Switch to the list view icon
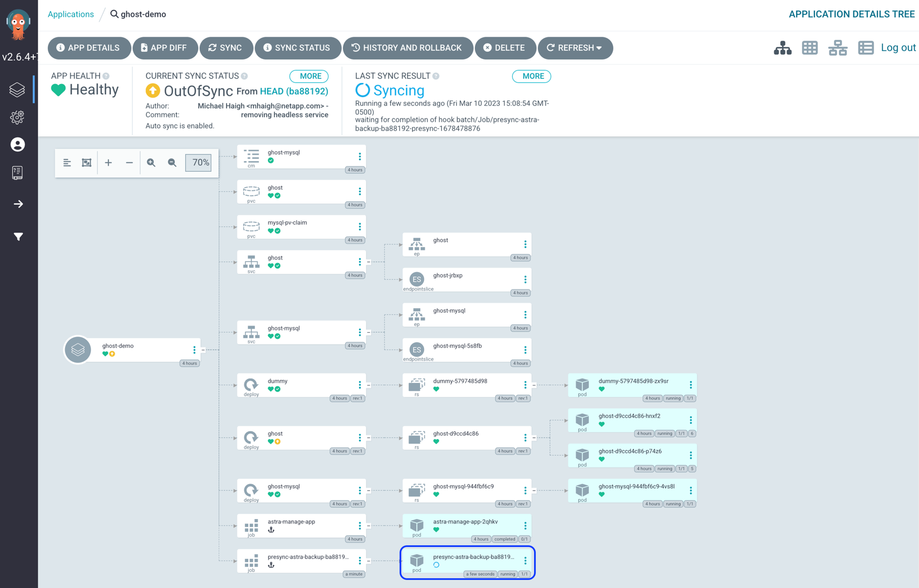919x588 pixels. coord(866,48)
